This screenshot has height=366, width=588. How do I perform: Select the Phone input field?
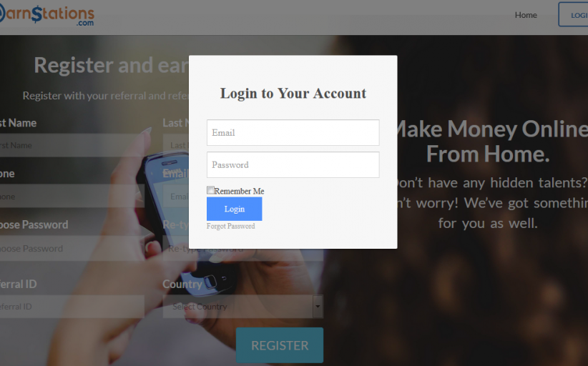point(72,196)
